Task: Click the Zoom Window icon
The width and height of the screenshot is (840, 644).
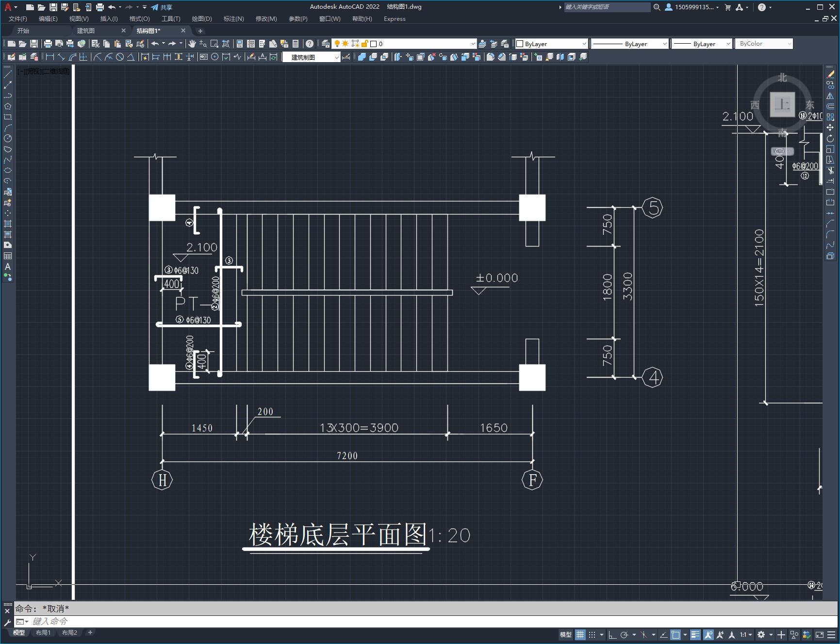Action: (x=214, y=44)
